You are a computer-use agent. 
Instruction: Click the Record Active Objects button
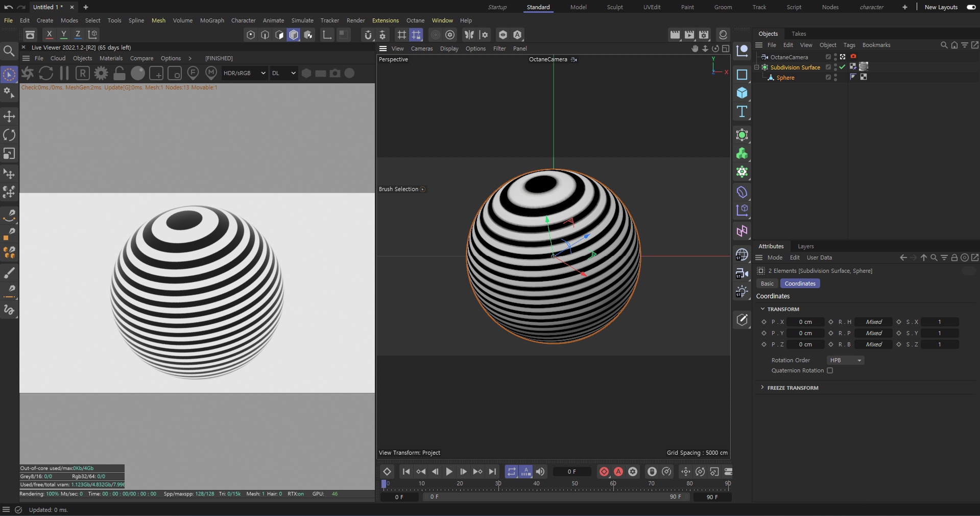[x=604, y=472]
